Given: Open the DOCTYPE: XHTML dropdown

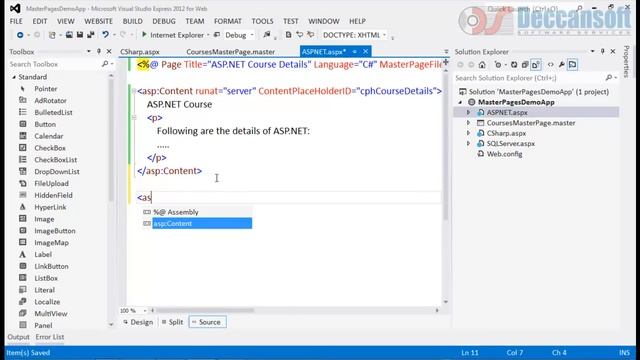Looking at the screenshot, I should click(384, 35).
